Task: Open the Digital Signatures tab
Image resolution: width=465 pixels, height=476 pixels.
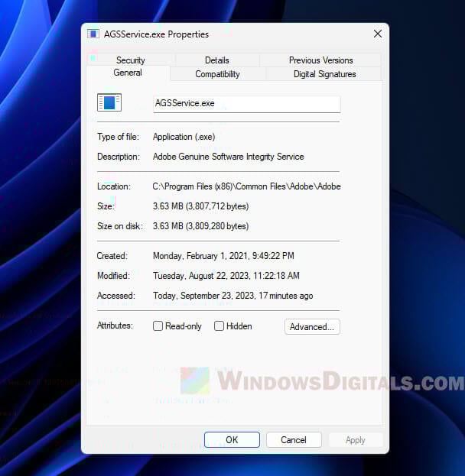Action: tap(324, 74)
